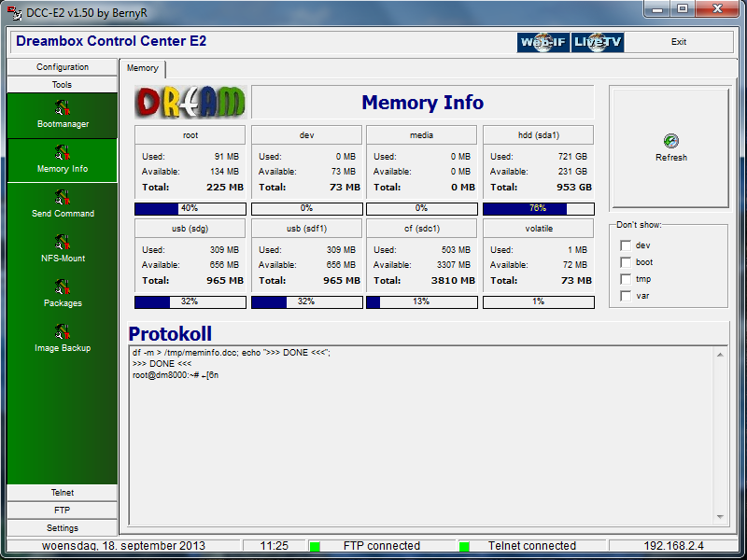The image size is (747, 560).
Task: Click inside the Protokoll log text area
Action: [x=422, y=436]
